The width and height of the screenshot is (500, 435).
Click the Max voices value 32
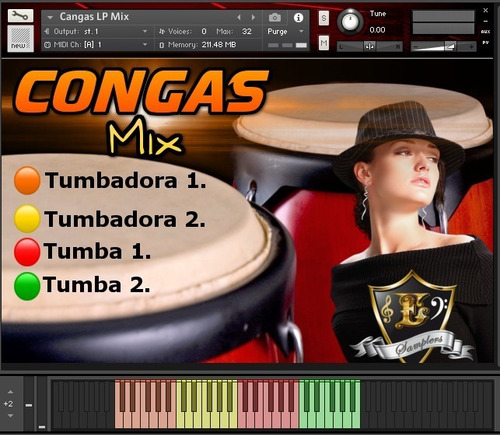247,31
